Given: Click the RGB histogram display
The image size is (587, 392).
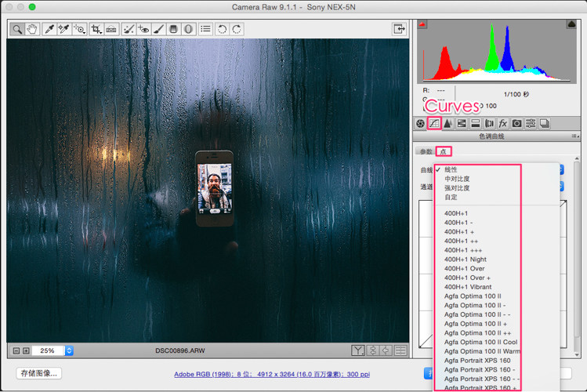Looking at the screenshot, I should 497,51.
